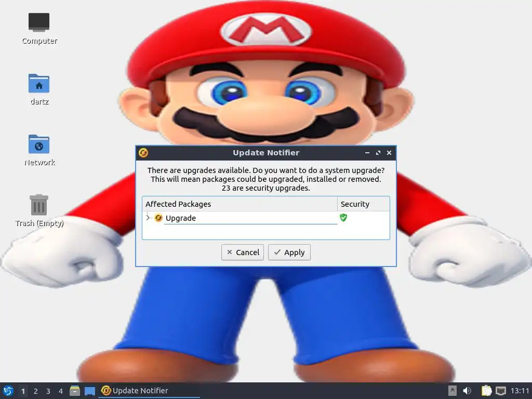Switch to workspace 2
Viewport: 532px width, 399px height.
tap(36, 391)
